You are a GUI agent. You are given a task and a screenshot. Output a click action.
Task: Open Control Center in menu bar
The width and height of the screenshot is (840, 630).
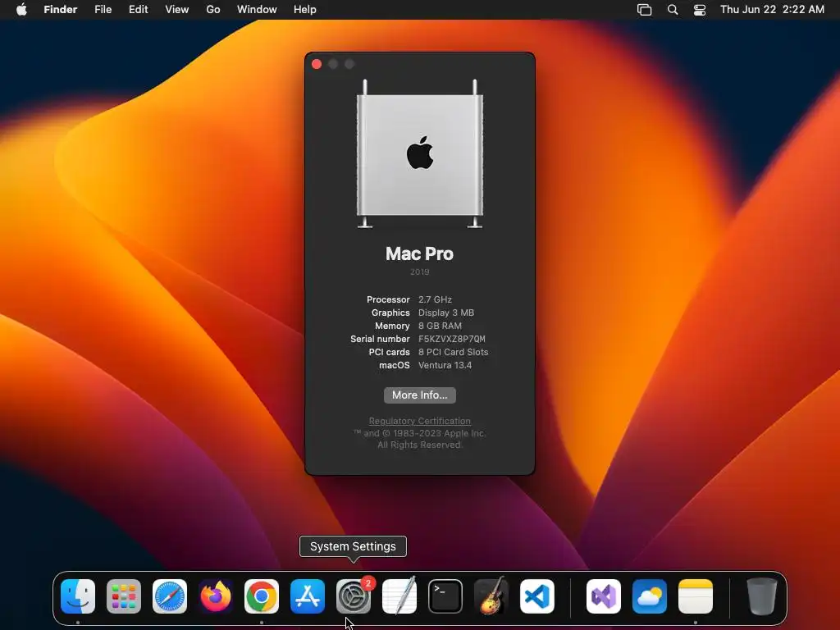coord(700,10)
